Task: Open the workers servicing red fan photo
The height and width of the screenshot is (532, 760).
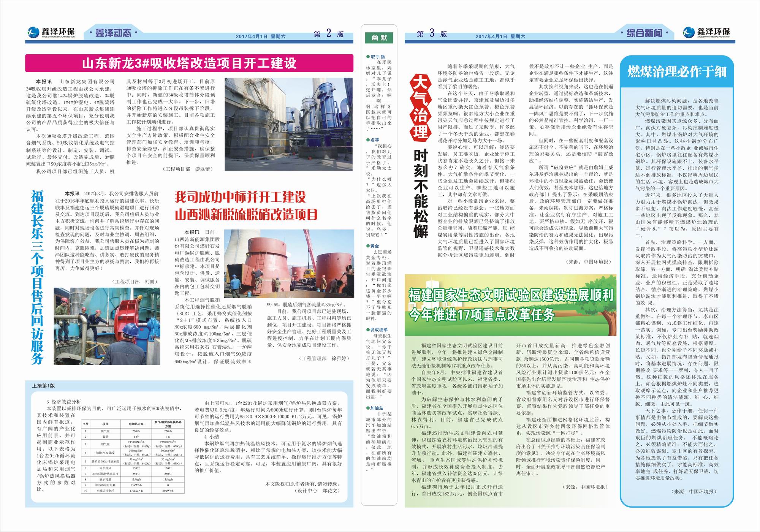Action: coord(107,326)
